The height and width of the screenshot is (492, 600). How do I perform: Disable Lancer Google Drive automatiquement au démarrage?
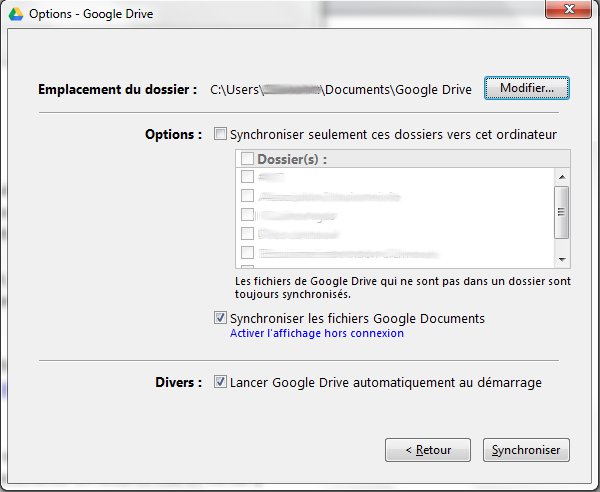point(220,382)
